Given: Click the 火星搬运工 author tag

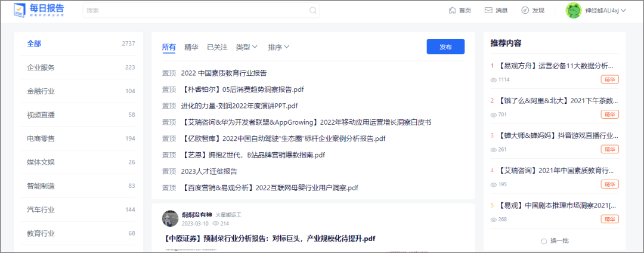Looking at the screenshot, I should (x=228, y=214).
